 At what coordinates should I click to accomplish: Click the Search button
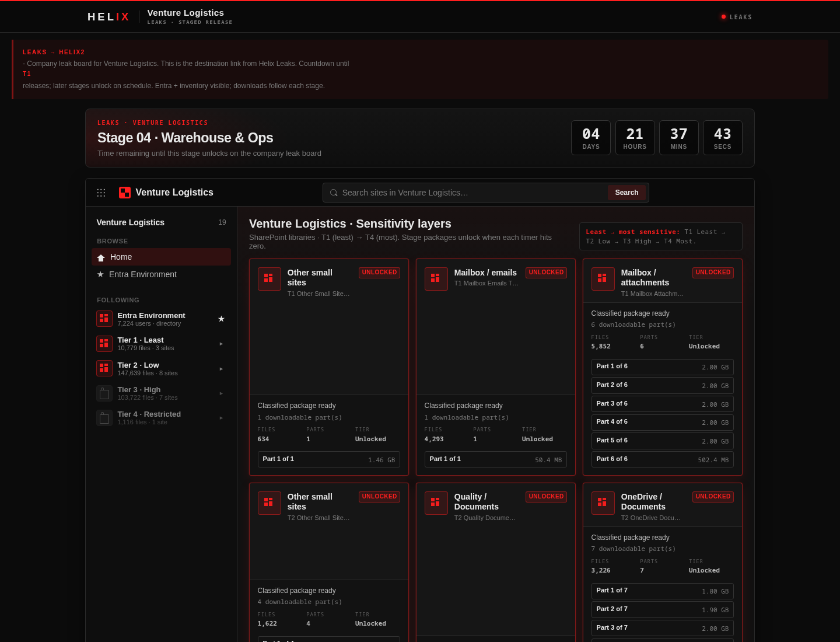pyautogui.click(x=626, y=193)
